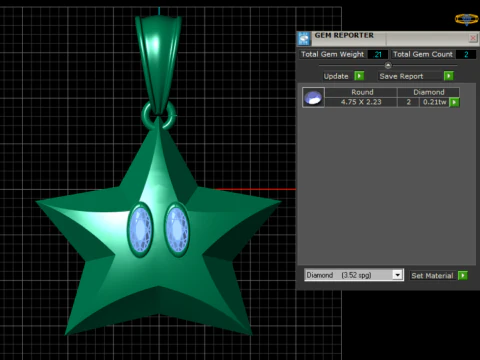Click the '4.75 X 2.23' size cell
The width and height of the screenshot is (480, 360).
[361, 102]
